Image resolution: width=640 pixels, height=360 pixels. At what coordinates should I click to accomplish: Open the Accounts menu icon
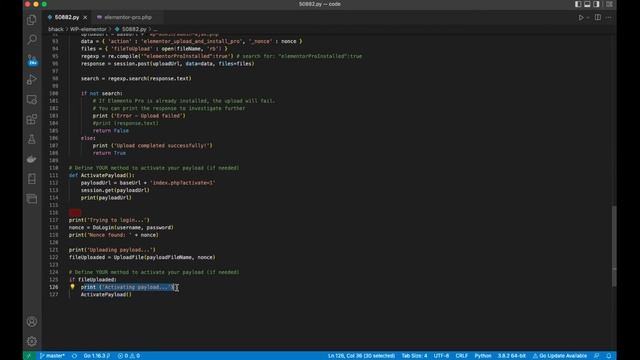pyautogui.click(x=31, y=322)
